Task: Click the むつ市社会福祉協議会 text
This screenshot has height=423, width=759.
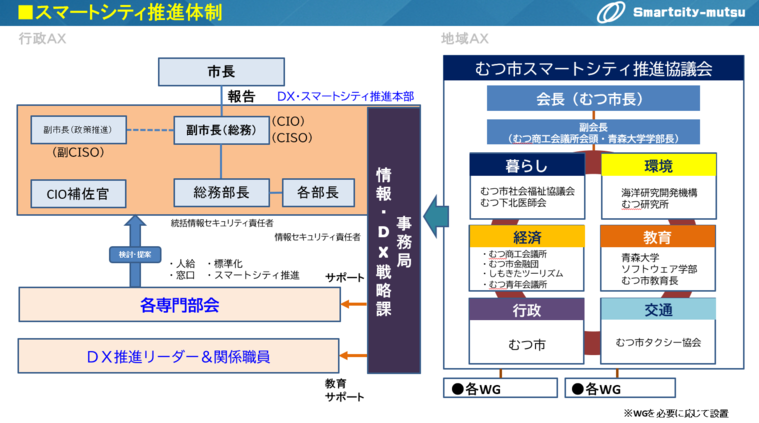Action: point(528,192)
